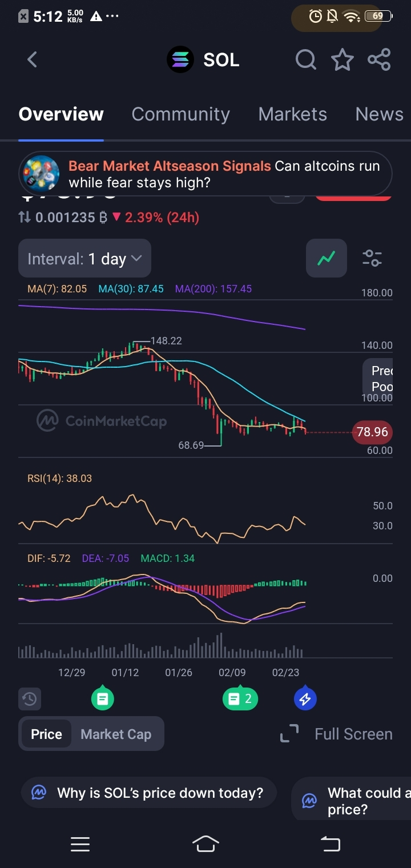The height and width of the screenshot is (868, 411).
Task: Share the SOL page
Action: tap(379, 59)
